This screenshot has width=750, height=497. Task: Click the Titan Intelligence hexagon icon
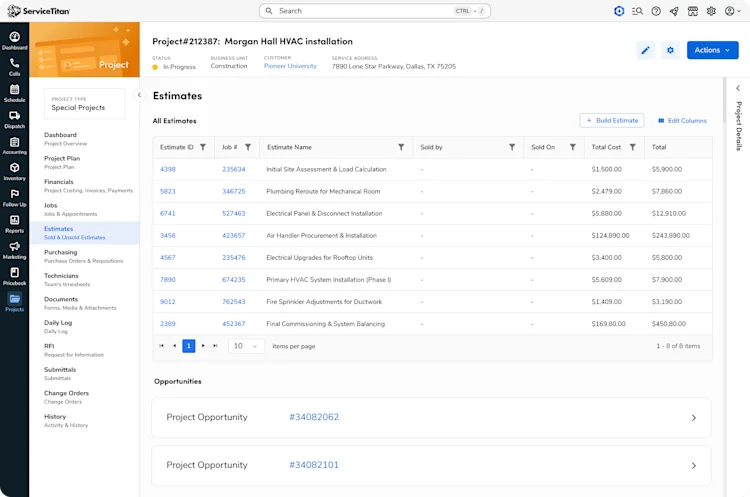[x=619, y=11]
